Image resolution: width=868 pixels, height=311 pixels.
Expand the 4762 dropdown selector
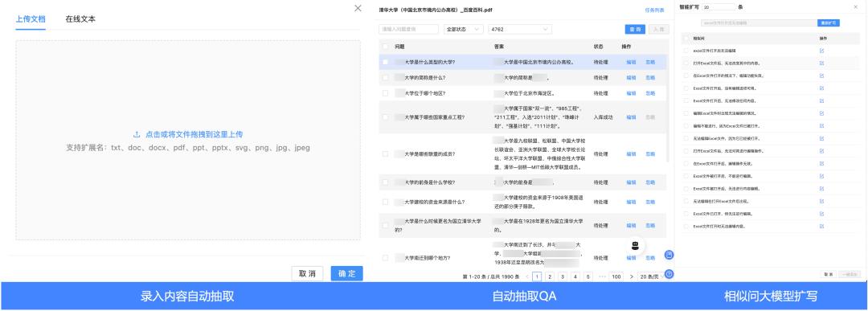pos(520,29)
